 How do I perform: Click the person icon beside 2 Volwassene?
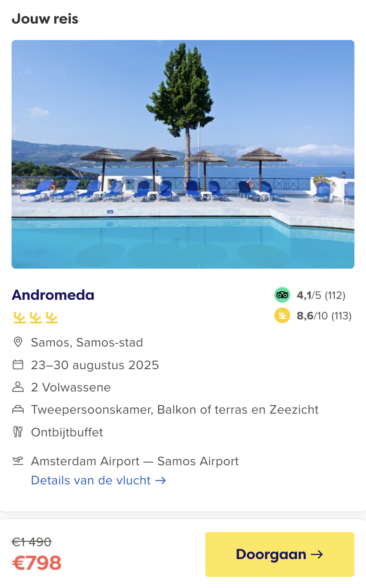tap(18, 387)
